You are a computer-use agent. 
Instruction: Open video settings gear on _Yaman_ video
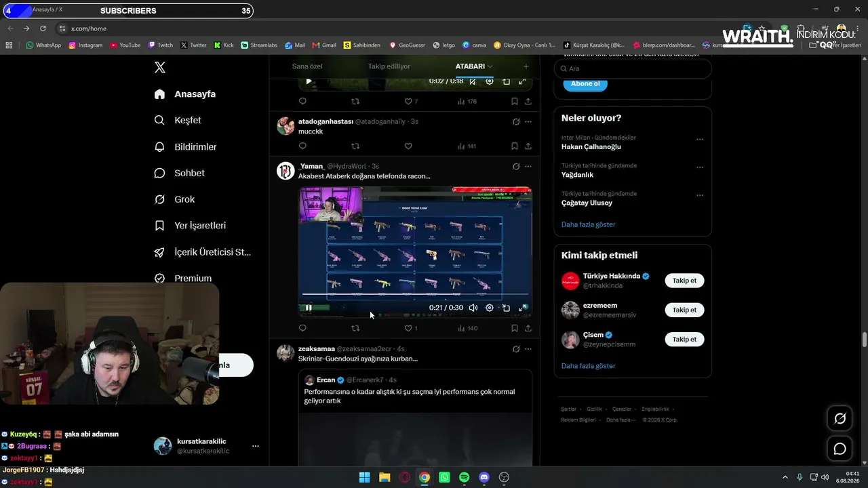[x=490, y=308]
